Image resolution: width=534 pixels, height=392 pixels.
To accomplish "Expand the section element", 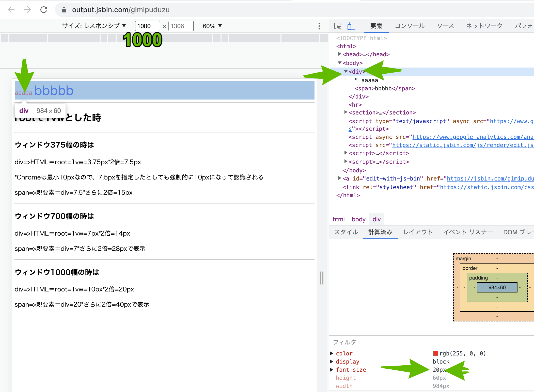I will [346, 112].
